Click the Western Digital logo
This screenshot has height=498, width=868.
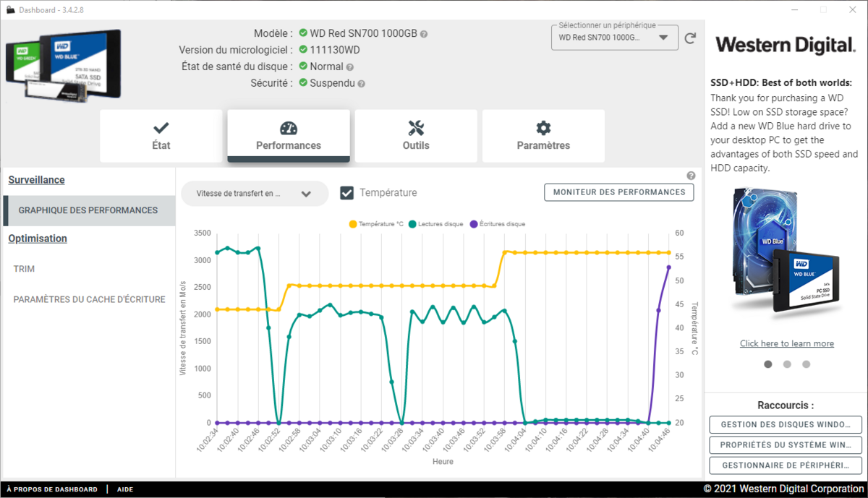pyautogui.click(x=786, y=45)
